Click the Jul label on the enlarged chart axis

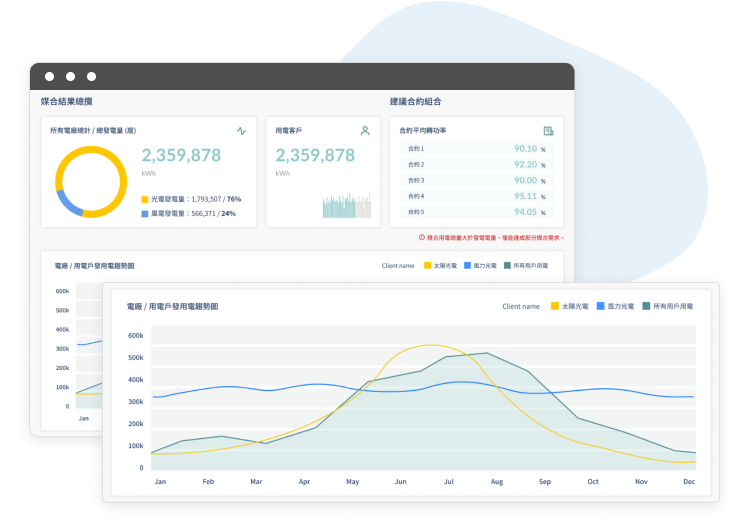[x=448, y=481]
